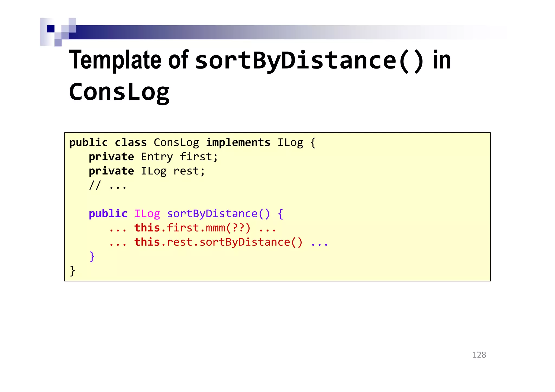The image size is (555, 392).
Task: Click the black closing brace of the class
Action: click(72, 271)
